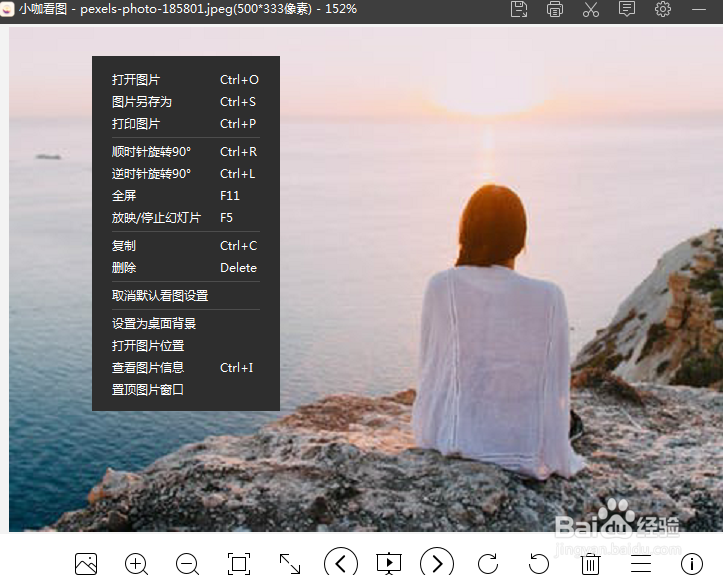Start the slideshow from the bottom toolbar

(389, 563)
